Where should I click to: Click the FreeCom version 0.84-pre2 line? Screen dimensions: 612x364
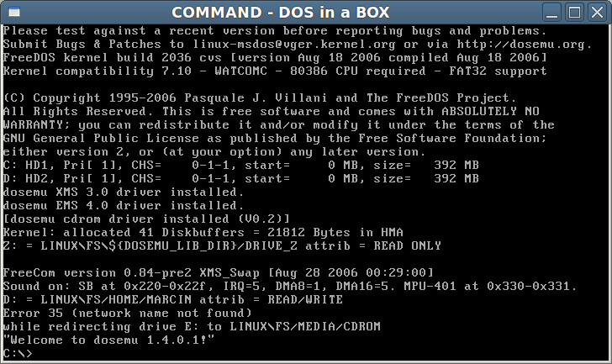pyautogui.click(x=219, y=272)
